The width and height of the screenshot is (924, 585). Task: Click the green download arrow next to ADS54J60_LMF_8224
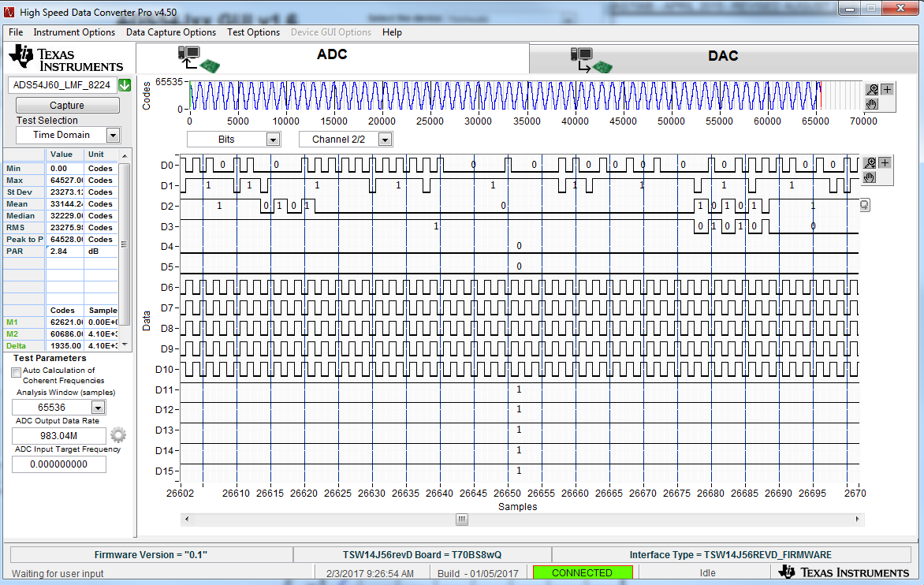click(x=125, y=85)
